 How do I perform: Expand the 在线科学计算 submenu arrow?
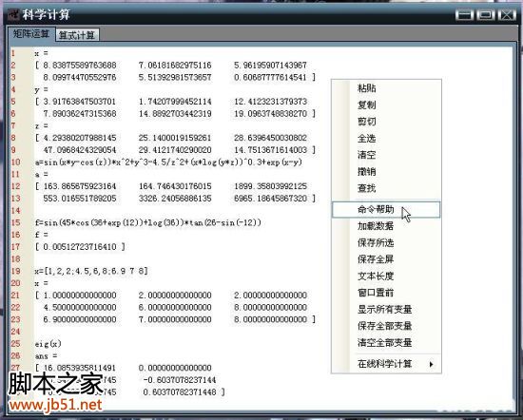[x=432, y=364]
